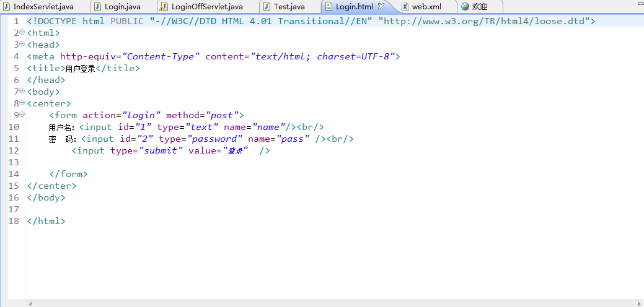Image resolution: width=644 pixels, height=307 pixels.
Task: Click the Java file icon on Login.java tab
Action: pos(98,7)
